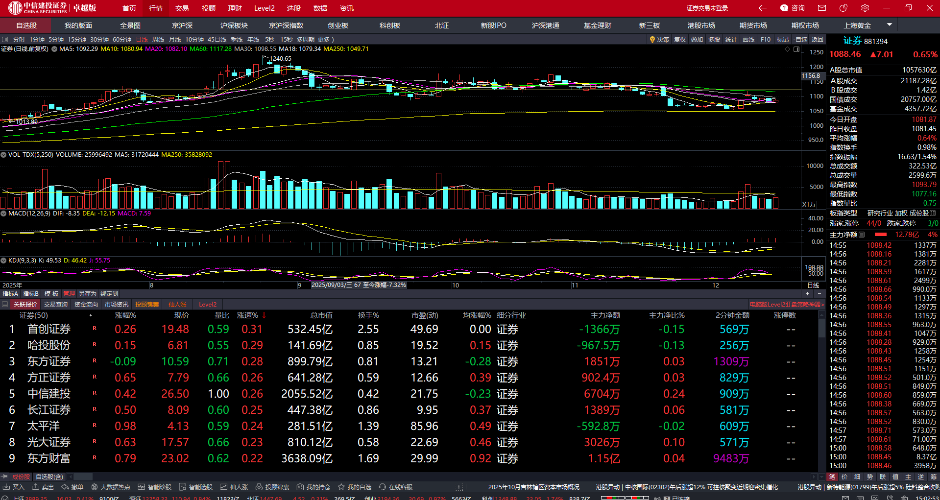Select 30分钟 chart period
The width and height of the screenshot is (940, 500).
tap(99, 40)
